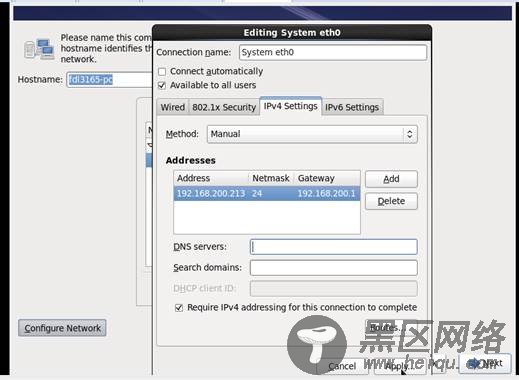Open the 802.1x Security tab

click(x=224, y=107)
